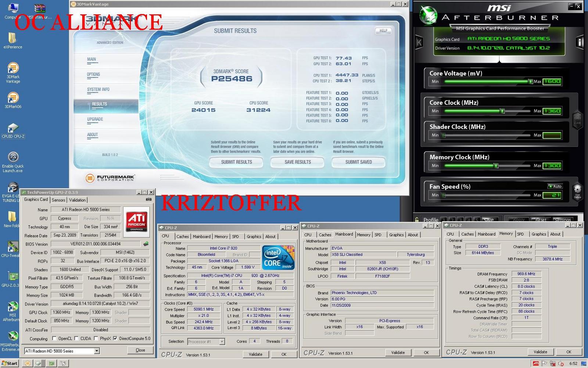Select profile slot 1 in Afterburner
This screenshot has width=588, height=368.
(x=444, y=220)
